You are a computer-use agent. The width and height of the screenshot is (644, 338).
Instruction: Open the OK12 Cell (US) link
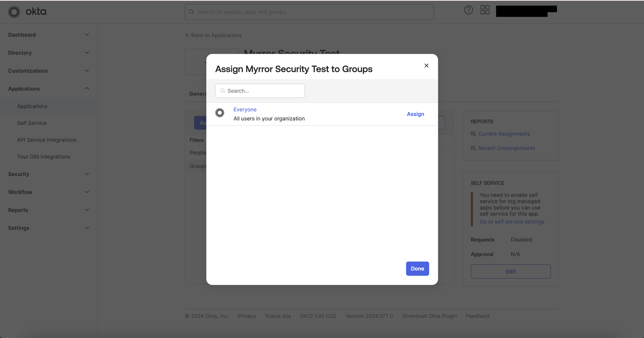318,316
